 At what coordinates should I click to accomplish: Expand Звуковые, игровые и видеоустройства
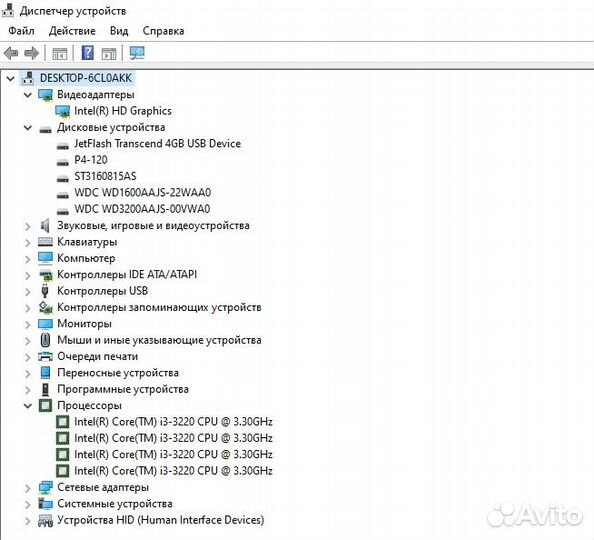coord(28,226)
